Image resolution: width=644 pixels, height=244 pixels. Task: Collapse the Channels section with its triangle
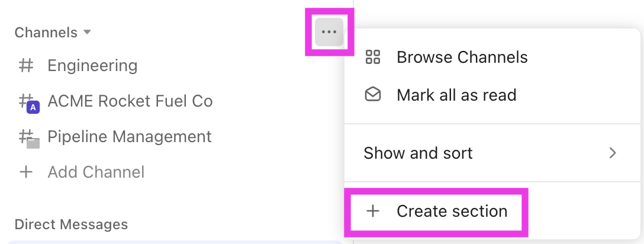tap(88, 32)
